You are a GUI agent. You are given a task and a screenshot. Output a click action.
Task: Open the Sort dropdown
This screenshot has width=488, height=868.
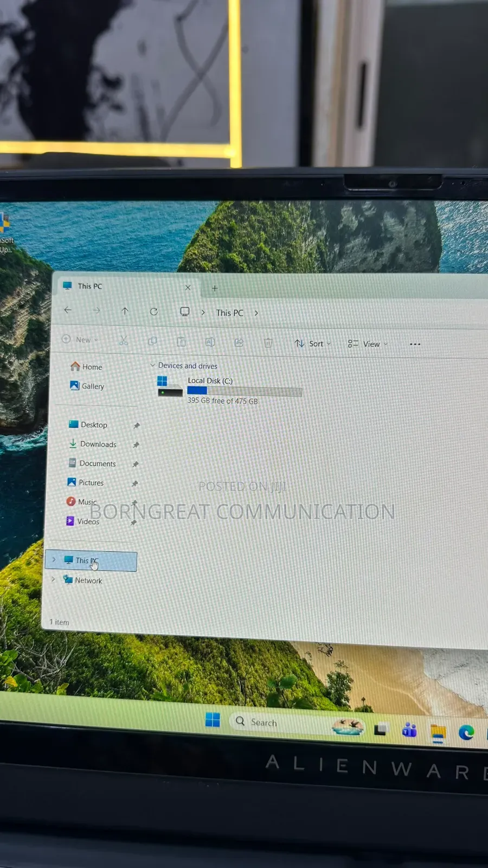point(313,343)
